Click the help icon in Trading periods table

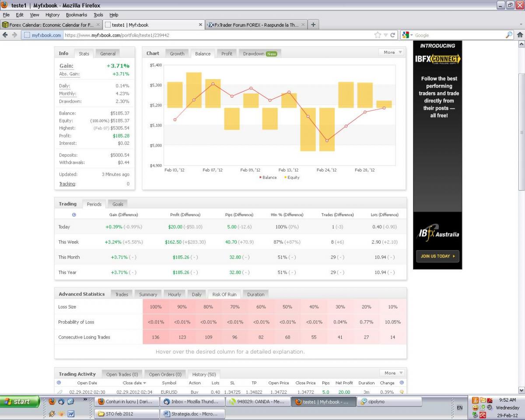click(74, 215)
